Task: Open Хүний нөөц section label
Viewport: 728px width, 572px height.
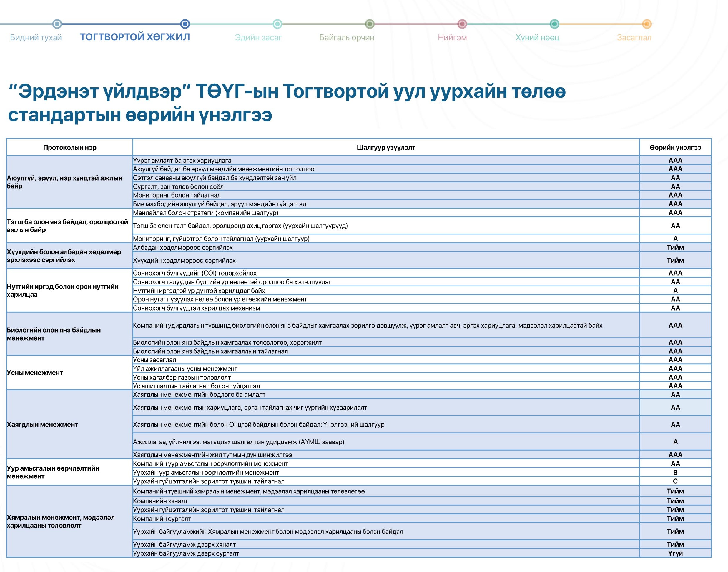Action: 537,38
